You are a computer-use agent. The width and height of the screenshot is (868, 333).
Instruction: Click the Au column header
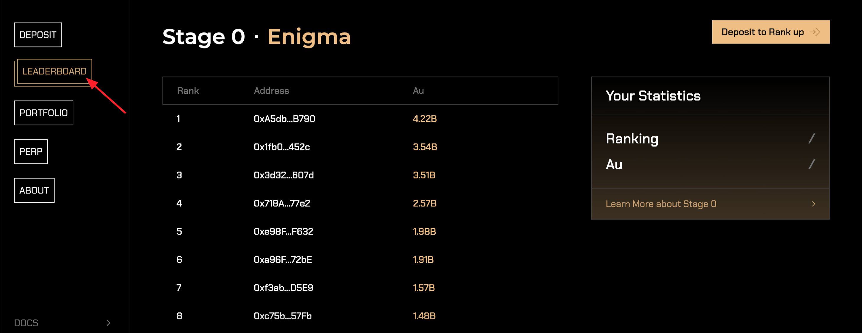[x=418, y=91]
